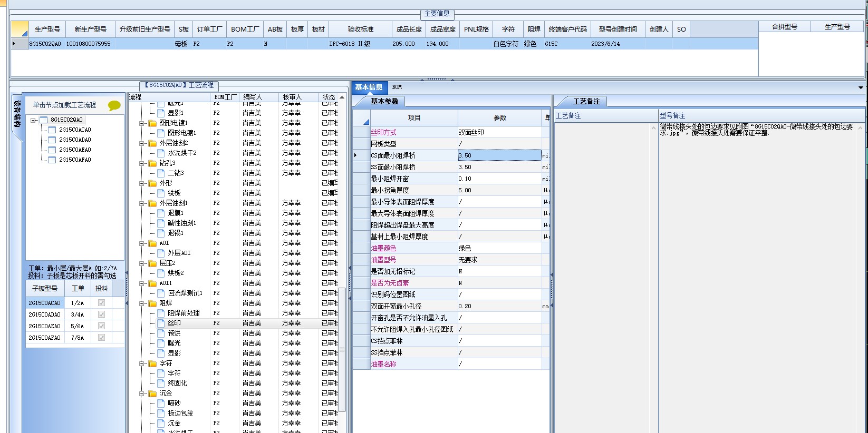
Task: Click the 主要信息 section header
Action: coord(437,14)
